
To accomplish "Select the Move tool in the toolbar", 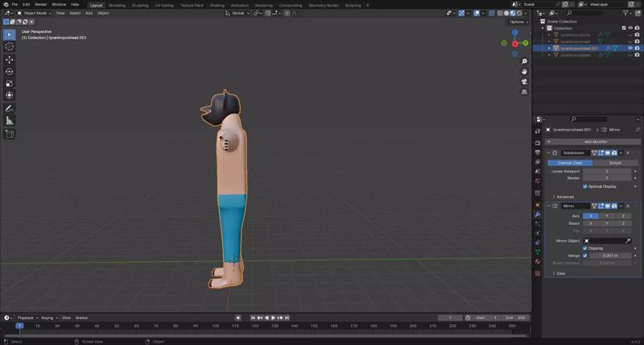I will tap(10, 60).
